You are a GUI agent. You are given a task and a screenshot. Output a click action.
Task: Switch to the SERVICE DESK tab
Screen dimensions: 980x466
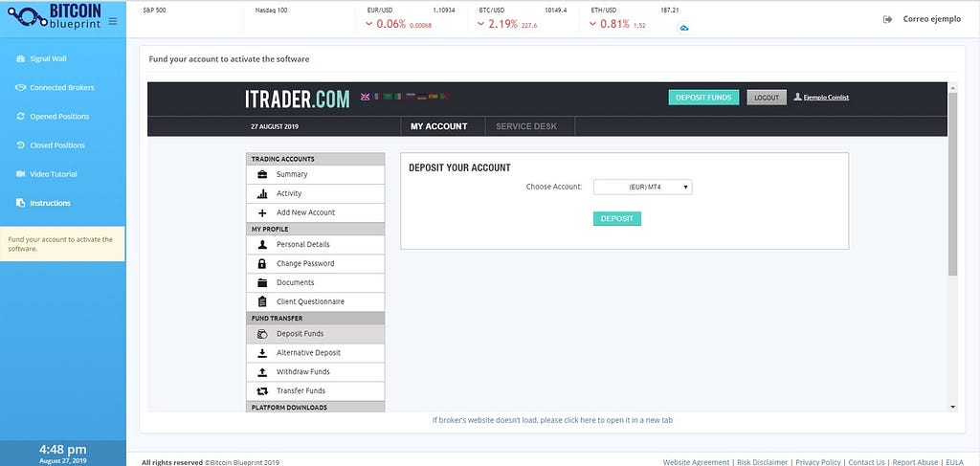(x=526, y=126)
